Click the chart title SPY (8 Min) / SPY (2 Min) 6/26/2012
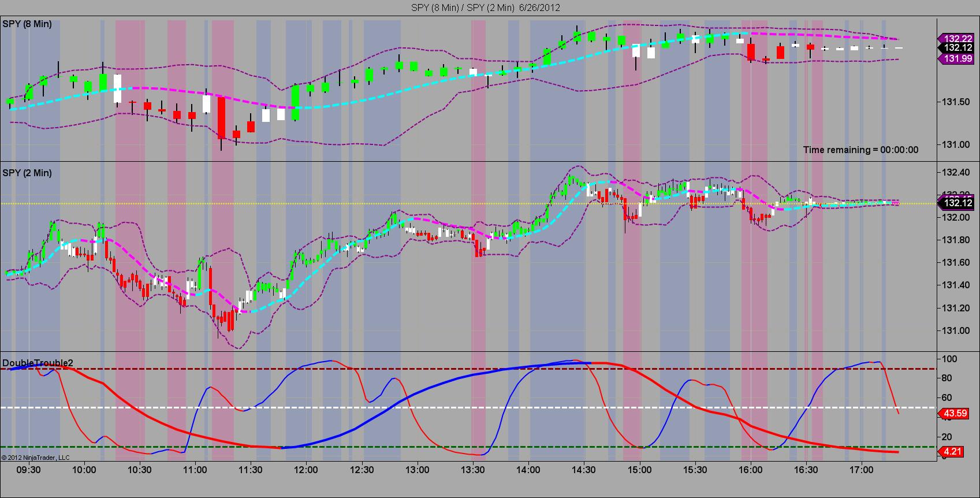This screenshot has height=498, width=980. pyautogui.click(x=485, y=8)
